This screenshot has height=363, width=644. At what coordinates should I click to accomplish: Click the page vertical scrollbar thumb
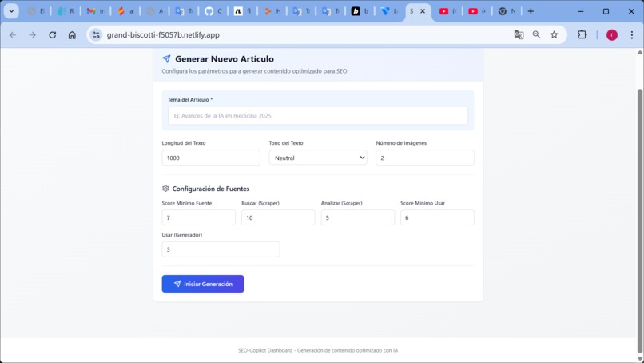(x=640, y=220)
